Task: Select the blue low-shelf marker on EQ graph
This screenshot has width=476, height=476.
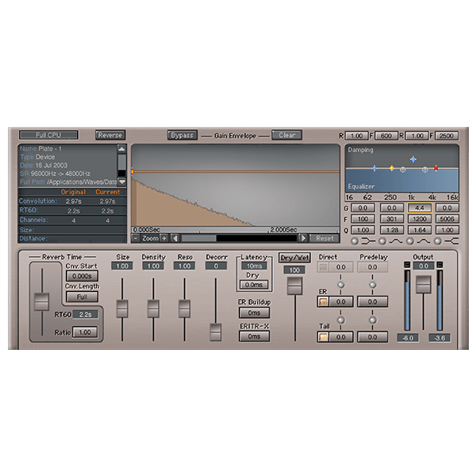Action: pyautogui.click(x=374, y=168)
